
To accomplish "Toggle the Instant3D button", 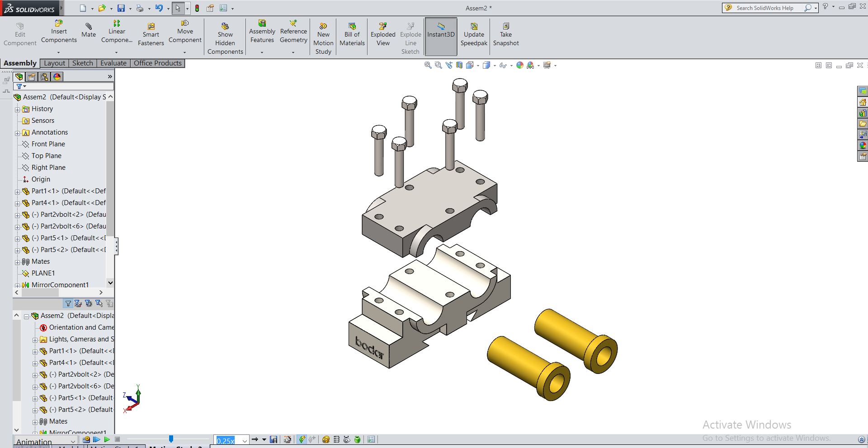I will 441,36.
